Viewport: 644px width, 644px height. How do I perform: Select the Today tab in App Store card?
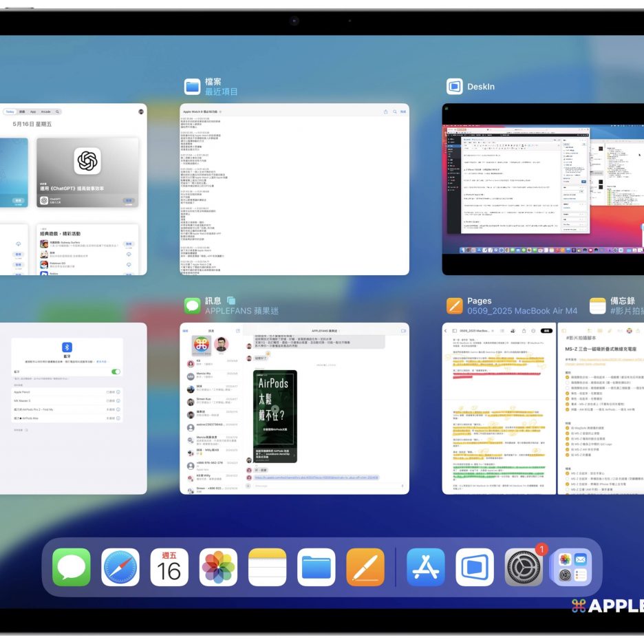pos(10,111)
